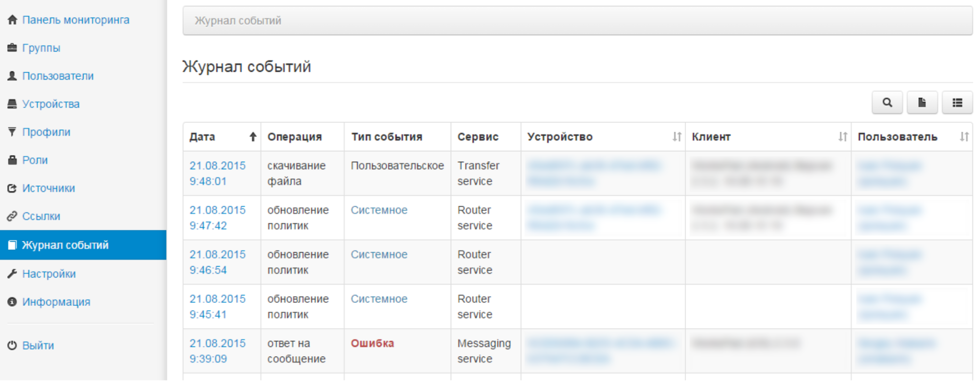Go to Профили in the sidebar
980x381 pixels.
pyautogui.click(x=46, y=132)
